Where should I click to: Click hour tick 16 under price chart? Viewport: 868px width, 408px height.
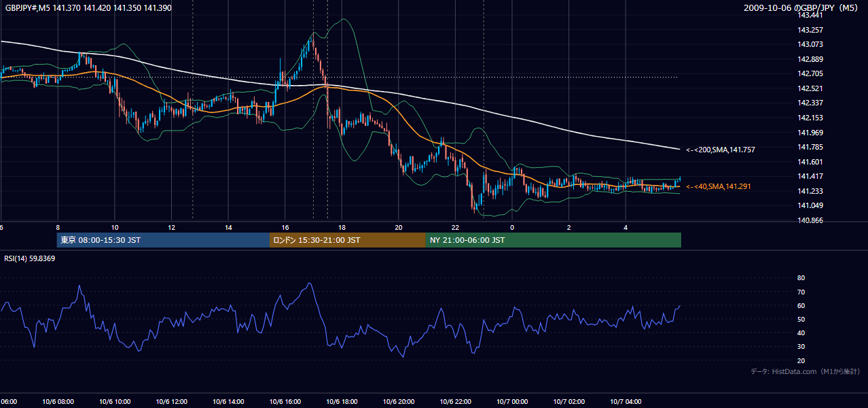click(285, 227)
